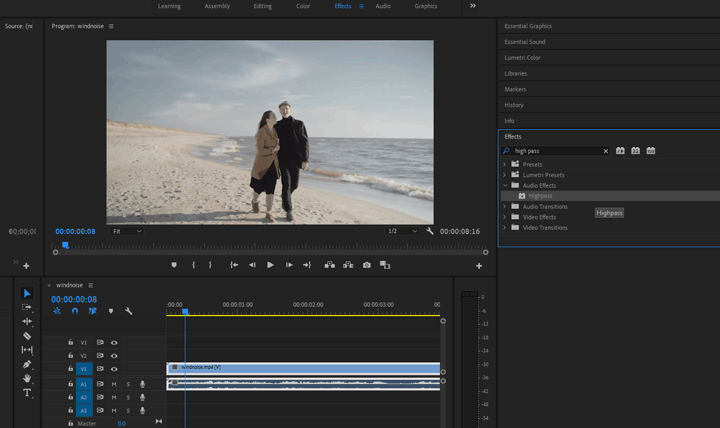The height and width of the screenshot is (428, 720).
Task: Hide video track V2 with eye icon
Action: pyautogui.click(x=114, y=355)
